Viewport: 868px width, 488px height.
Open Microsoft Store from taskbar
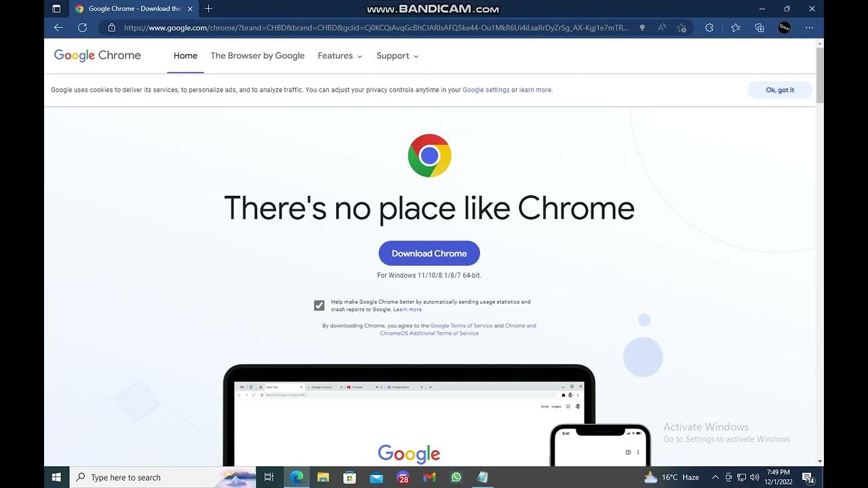pyautogui.click(x=349, y=477)
